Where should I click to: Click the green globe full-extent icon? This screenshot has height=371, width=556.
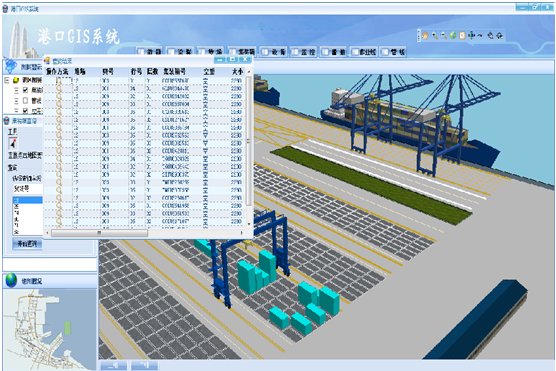pyautogui.click(x=453, y=35)
